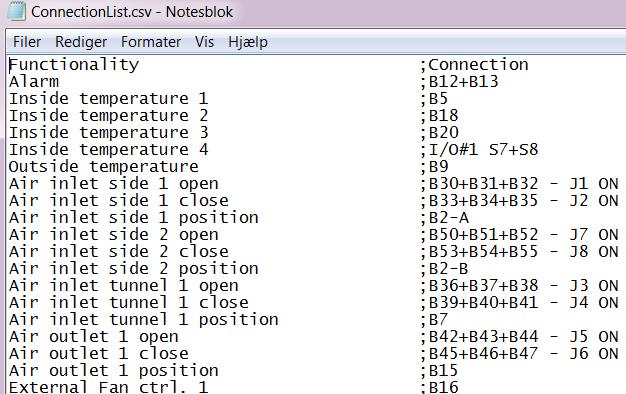This screenshot has height=394, width=626.
Task: Open the Formater menu
Action: 151,42
